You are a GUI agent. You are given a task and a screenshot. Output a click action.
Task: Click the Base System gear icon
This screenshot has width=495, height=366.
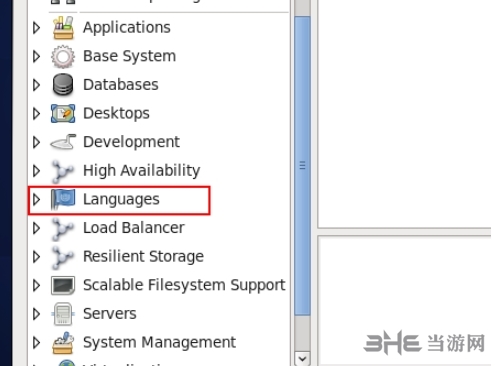[x=63, y=56]
